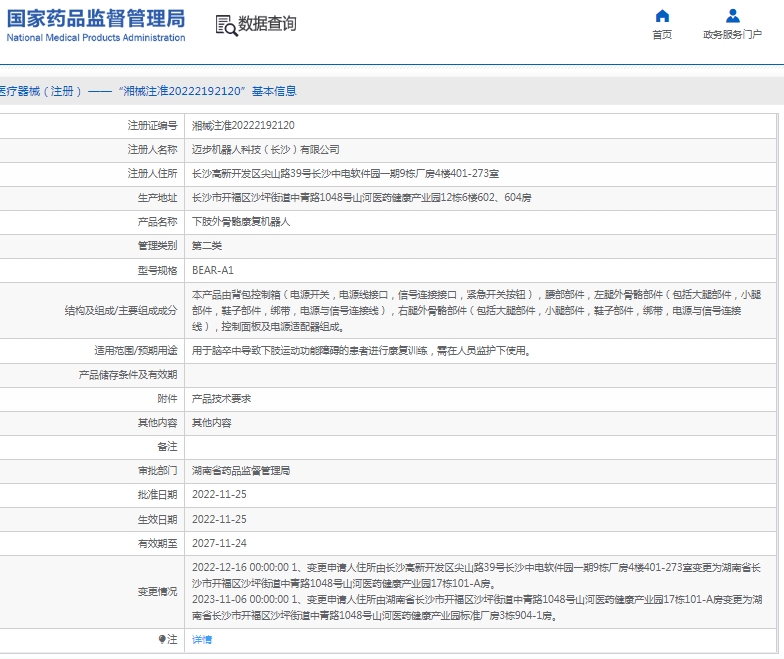The height and width of the screenshot is (659, 784).
Task: Click the 注册人名称 row label
Action: coord(152,150)
